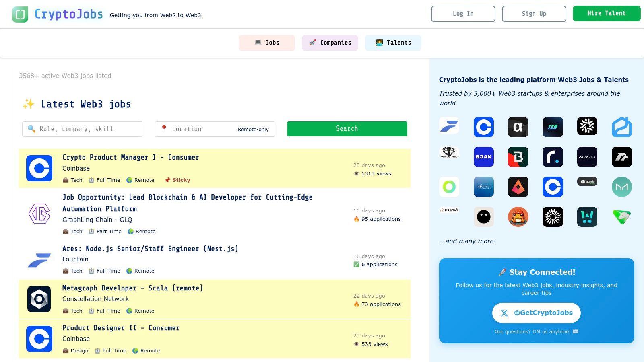Screen dimensions: 644x362
Task: Click the Log In button
Action: [x=463, y=13]
